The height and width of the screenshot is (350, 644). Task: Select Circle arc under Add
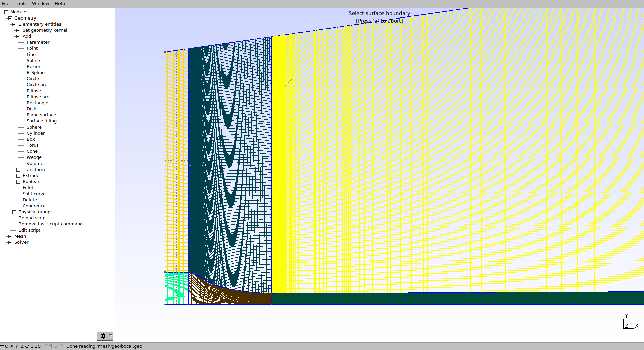pos(37,85)
